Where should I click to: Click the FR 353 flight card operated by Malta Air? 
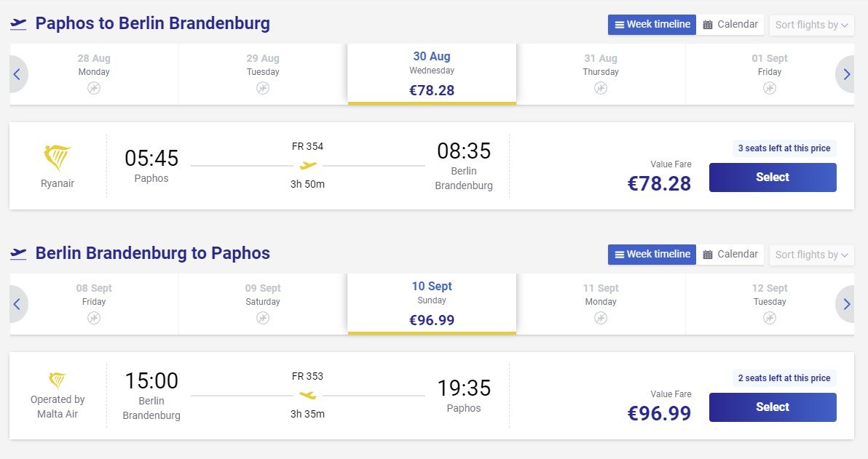pyautogui.click(x=432, y=396)
